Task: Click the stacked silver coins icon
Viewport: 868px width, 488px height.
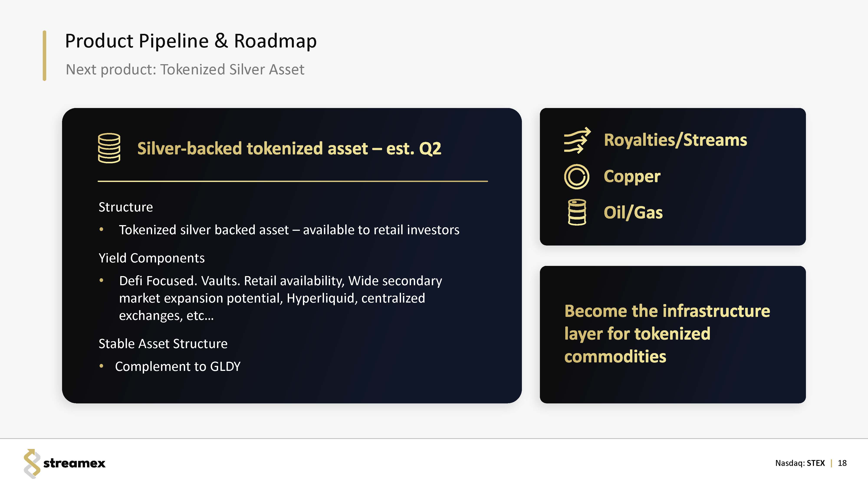Action: coord(109,148)
